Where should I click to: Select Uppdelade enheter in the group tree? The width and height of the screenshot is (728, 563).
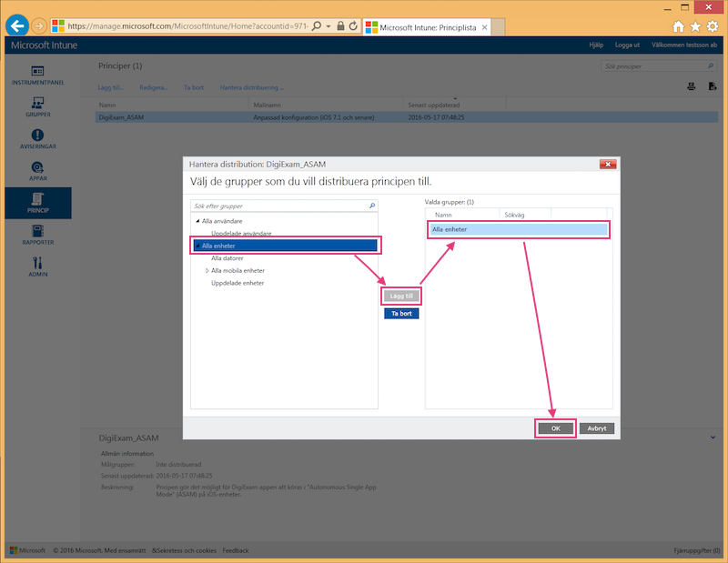pos(238,283)
